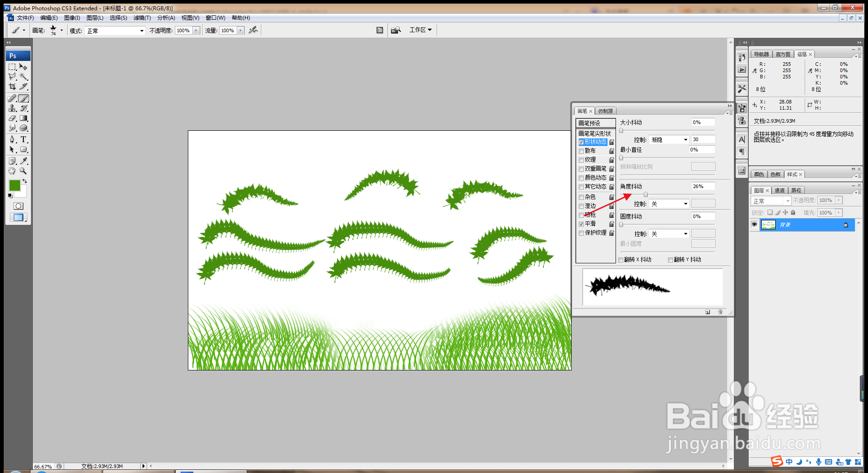Screen dimensions: 868x473
Task: Select the Slice tool
Action: [x=24, y=86]
